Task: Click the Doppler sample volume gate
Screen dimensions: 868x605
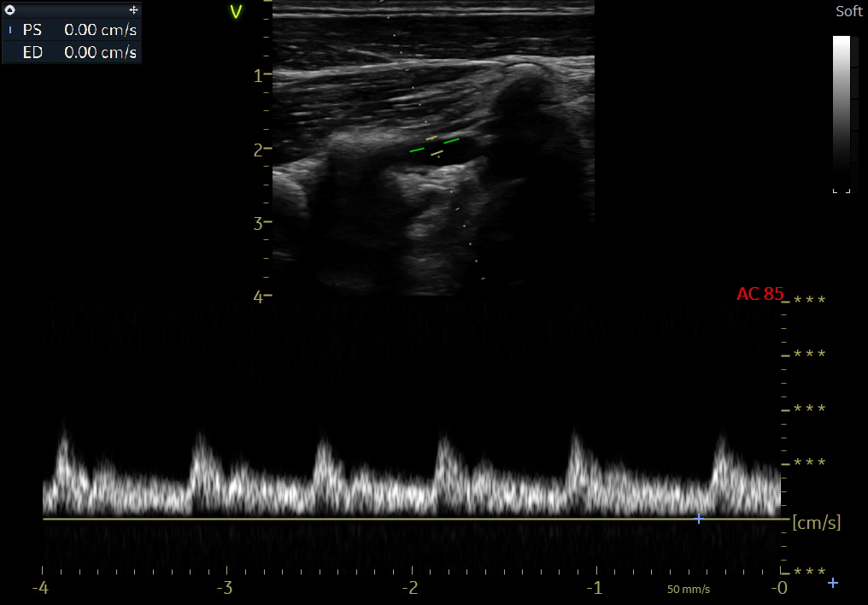Action: pyautogui.click(x=434, y=146)
